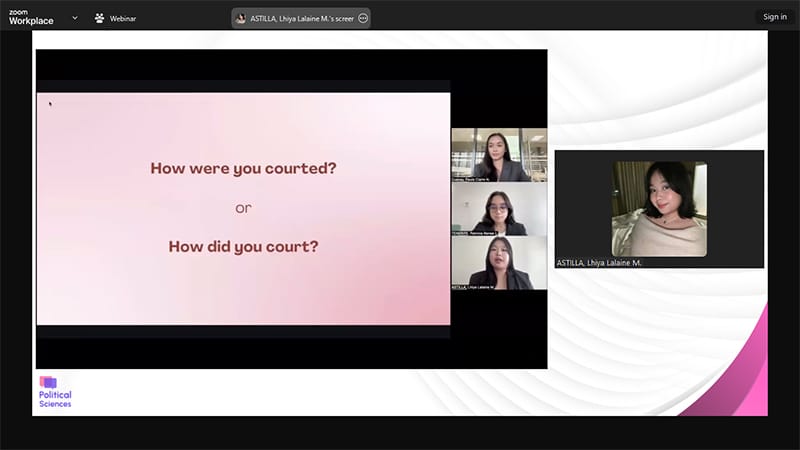Click the presenter avatar in screen share pill
This screenshot has height=450, width=800.
tap(241, 18)
